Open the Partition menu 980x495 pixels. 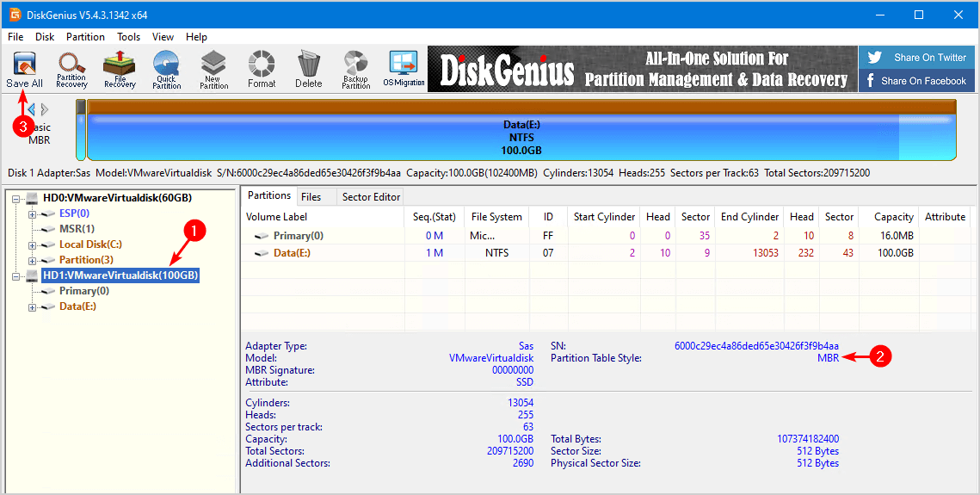(x=86, y=37)
